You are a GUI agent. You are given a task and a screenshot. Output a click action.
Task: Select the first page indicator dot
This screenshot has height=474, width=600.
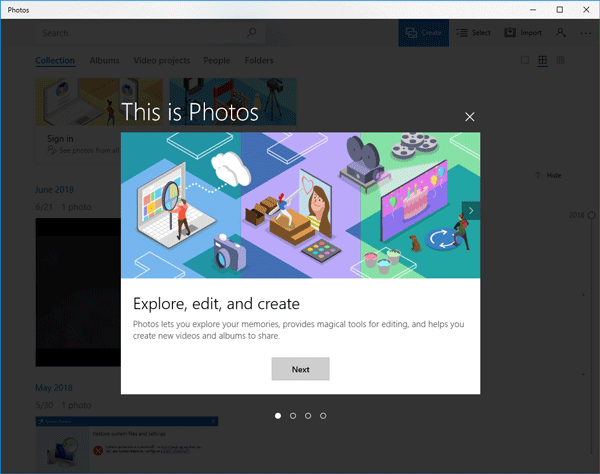[x=278, y=416]
